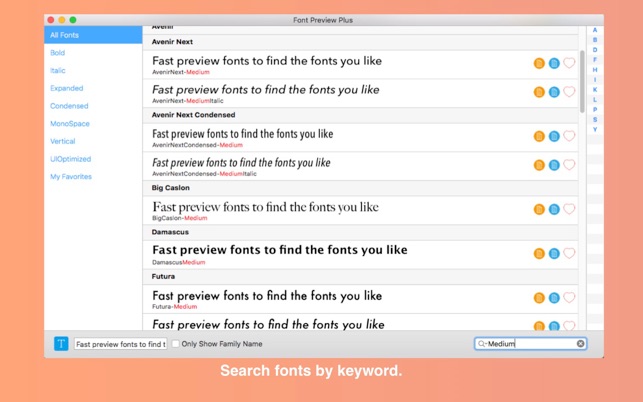This screenshot has height=402, width=643.
Task: Click the font list vertical scrollbar
Action: point(582,82)
